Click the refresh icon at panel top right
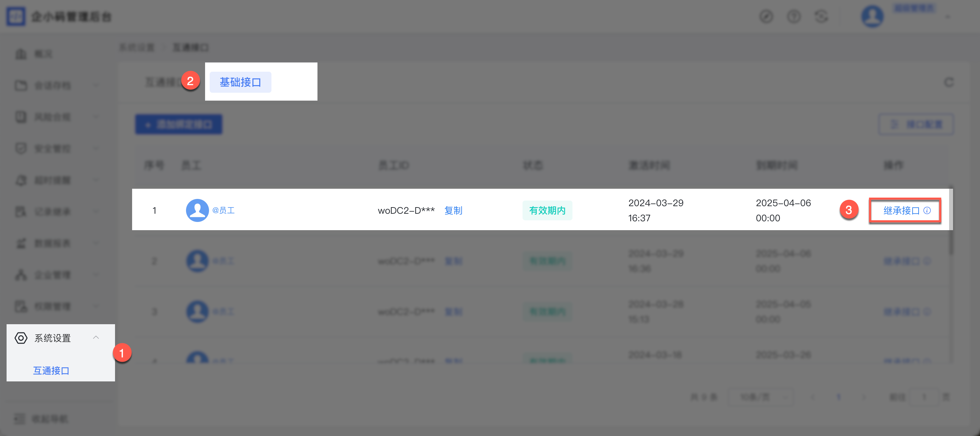 pyautogui.click(x=949, y=82)
